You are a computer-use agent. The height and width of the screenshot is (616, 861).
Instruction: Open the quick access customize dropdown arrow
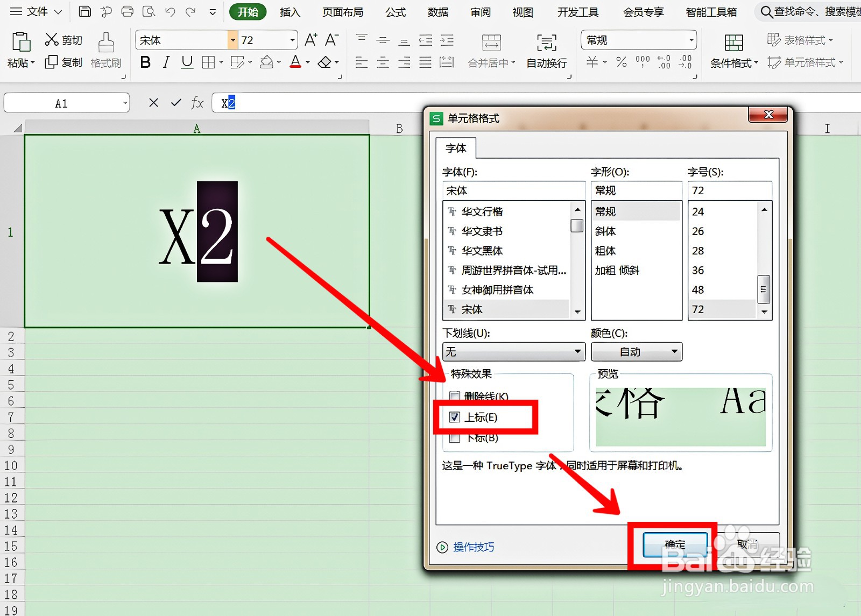[213, 12]
